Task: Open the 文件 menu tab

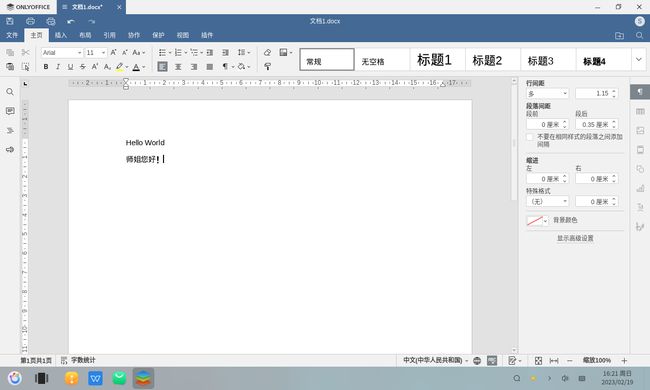Action: pyautogui.click(x=12, y=35)
